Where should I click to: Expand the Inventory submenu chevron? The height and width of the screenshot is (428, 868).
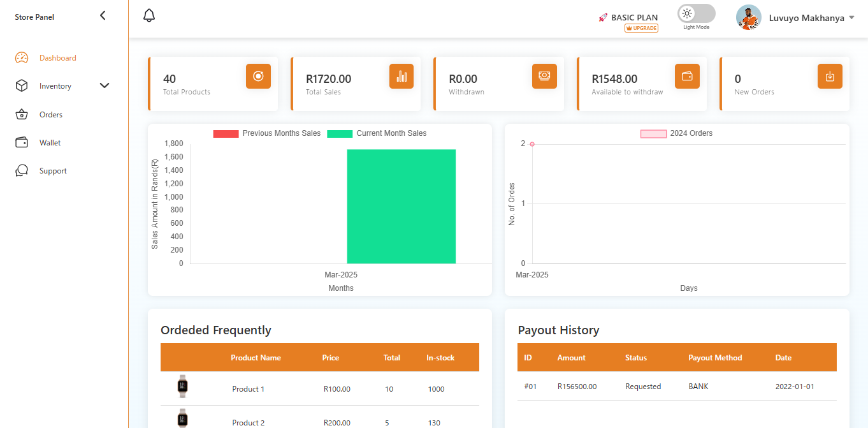click(x=105, y=86)
